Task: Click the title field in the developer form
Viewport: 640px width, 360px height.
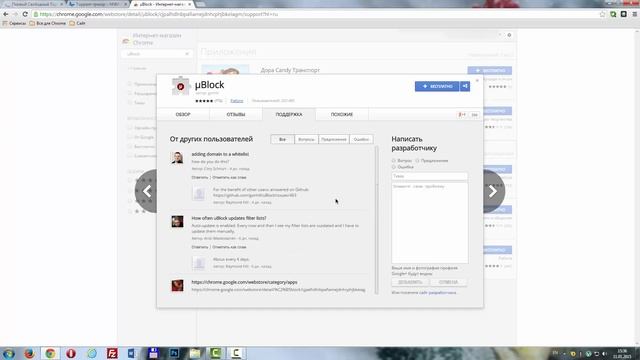Action: [x=430, y=176]
